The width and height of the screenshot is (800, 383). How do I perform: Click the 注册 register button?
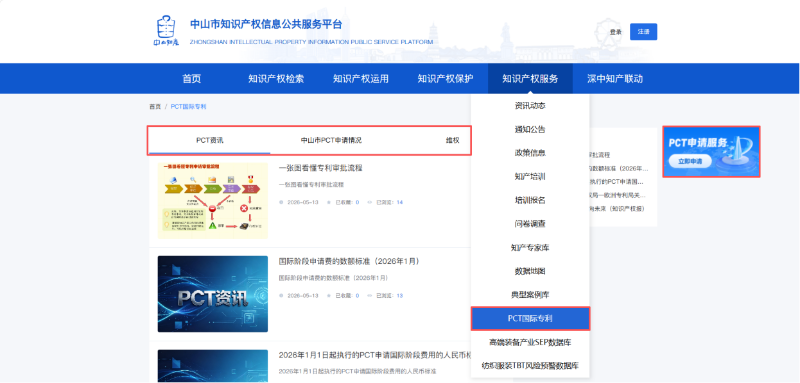(643, 32)
